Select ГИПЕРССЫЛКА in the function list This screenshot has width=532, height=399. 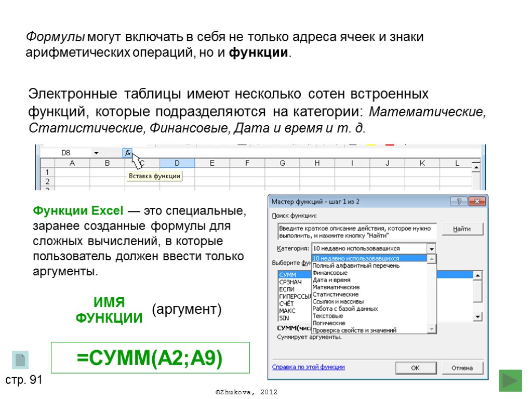pos(295,297)
